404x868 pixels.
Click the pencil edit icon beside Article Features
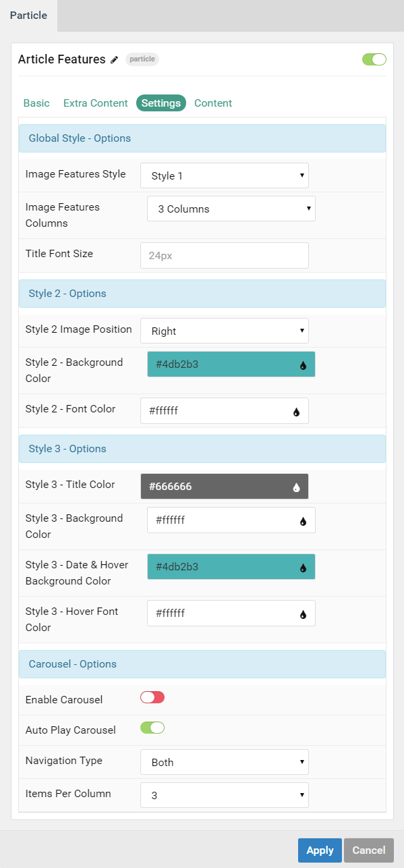point(115,59)
